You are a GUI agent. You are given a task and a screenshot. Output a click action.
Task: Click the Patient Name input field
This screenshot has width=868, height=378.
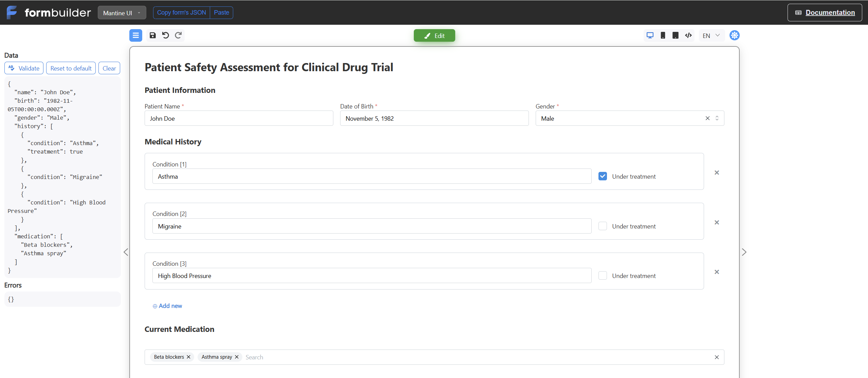tap(239, 118)
